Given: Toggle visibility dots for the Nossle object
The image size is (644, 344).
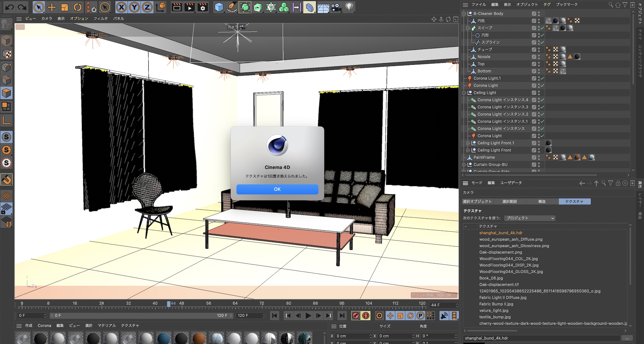Looking at the screenshot, I should point(539,57).
